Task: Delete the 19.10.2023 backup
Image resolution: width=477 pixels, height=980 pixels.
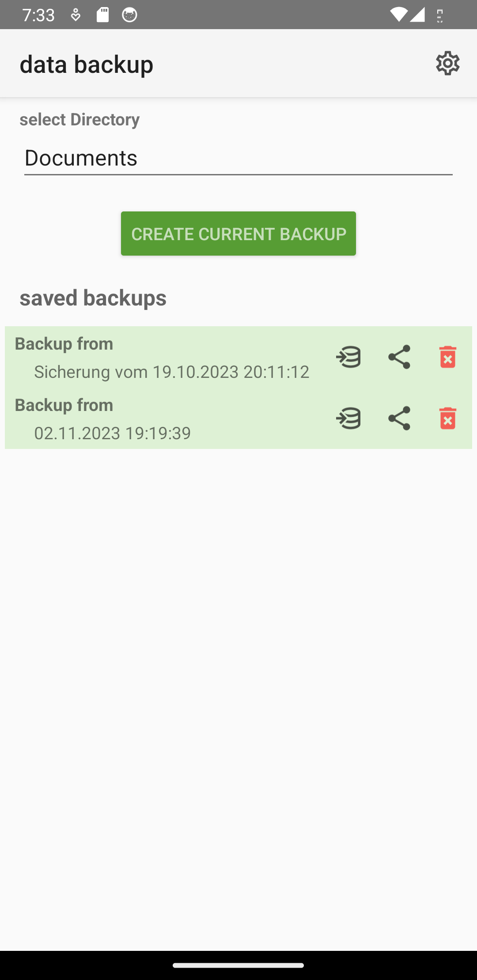Action: (447, 357)
